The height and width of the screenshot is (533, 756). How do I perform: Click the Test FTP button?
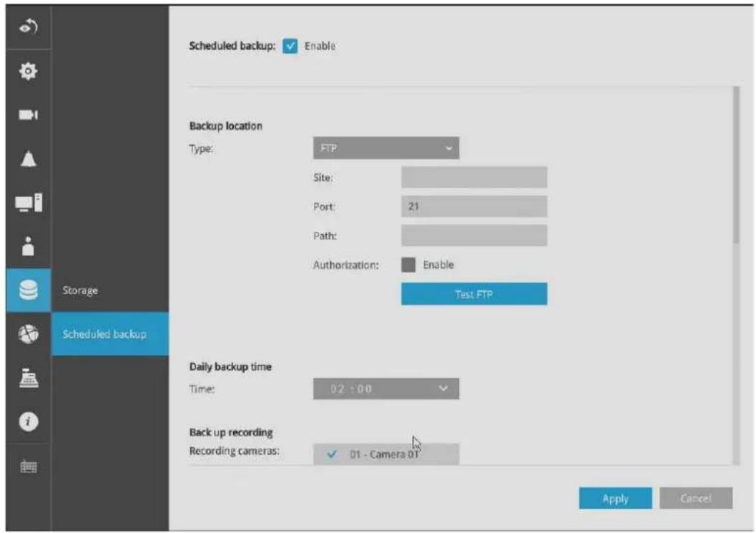[474, 294]
